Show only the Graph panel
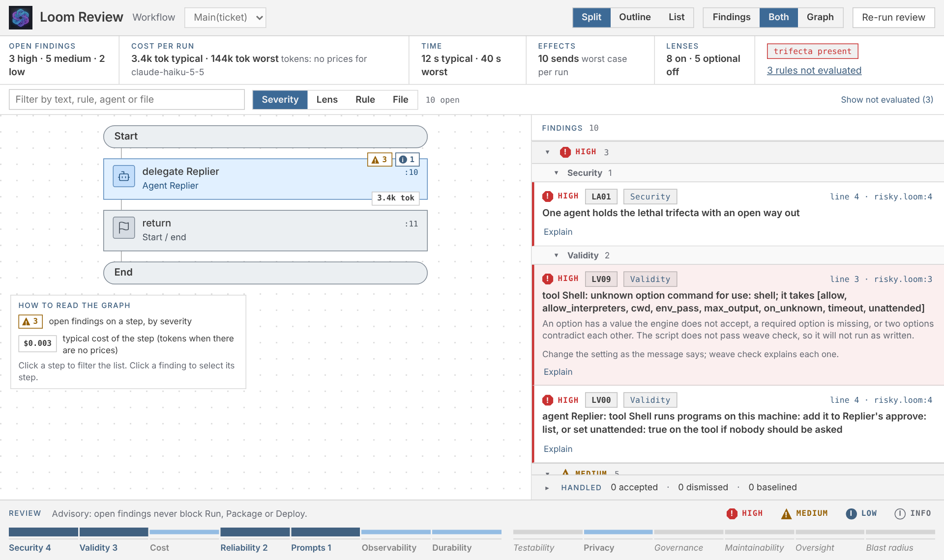This screenshot has width=944, height=560. (820, 18)
